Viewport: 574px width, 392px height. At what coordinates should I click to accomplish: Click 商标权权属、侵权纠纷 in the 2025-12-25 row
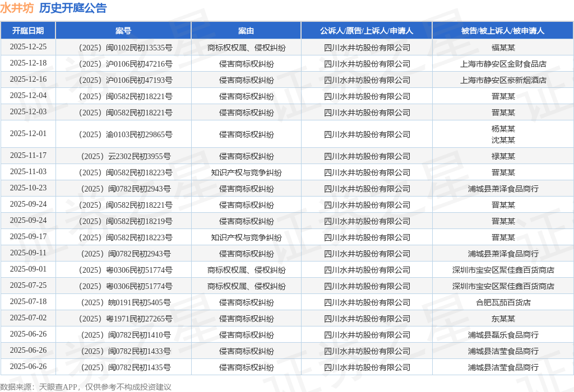[x=246, y=48]
